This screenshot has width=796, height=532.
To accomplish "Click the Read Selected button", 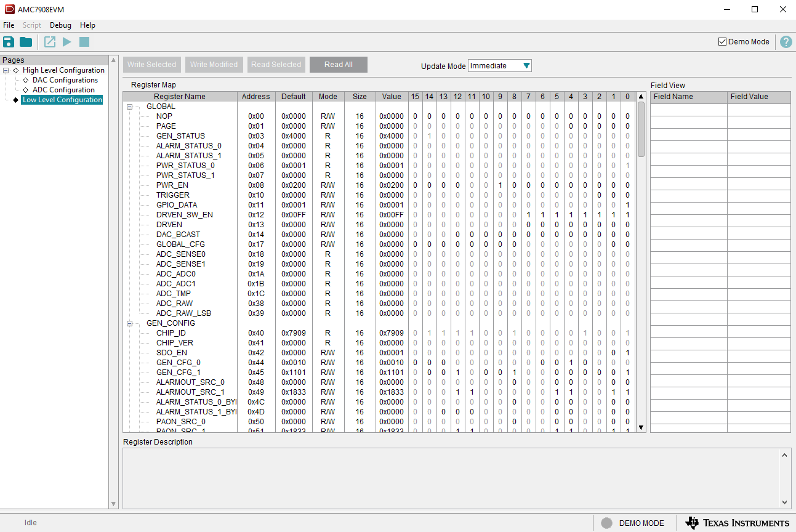I will pyautogui.click(x=276, y=65).
